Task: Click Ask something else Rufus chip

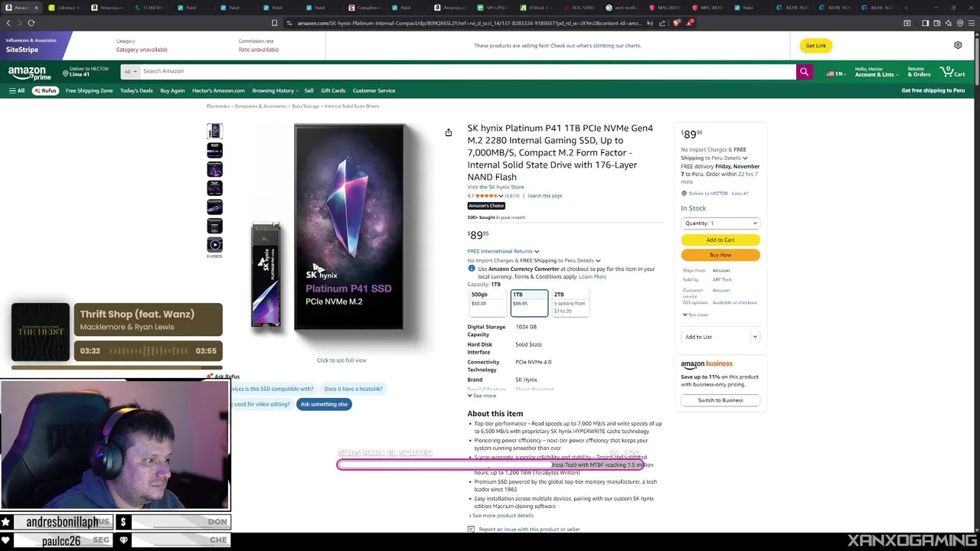Action: click(x=324, y=404)
